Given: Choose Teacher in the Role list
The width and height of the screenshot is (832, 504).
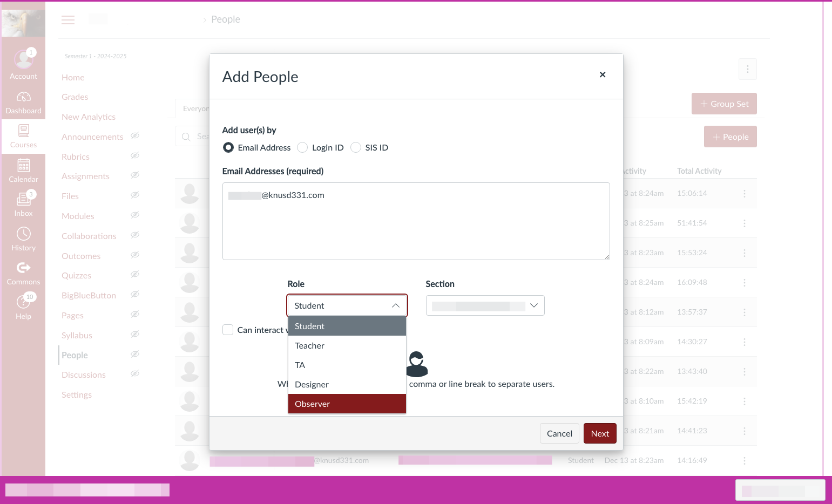Looking at the screenshot, I should (x=347, y=345).
